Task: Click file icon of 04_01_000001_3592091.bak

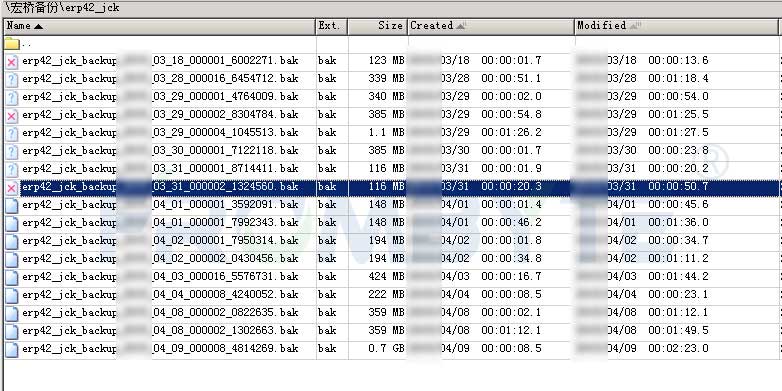Action: coord(11,205)
